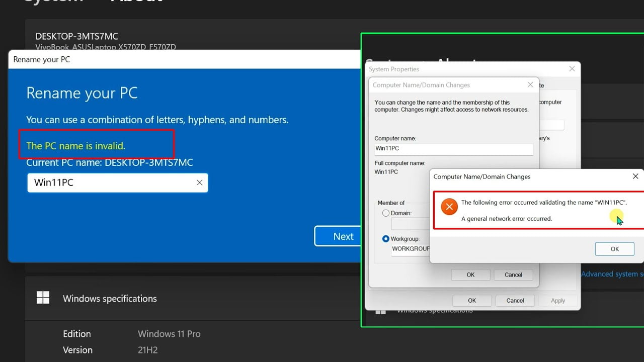Click Cancel in Computer Name/Domain Changes window
The width and height of the screenshot is (644, 362).
[513, 275]
